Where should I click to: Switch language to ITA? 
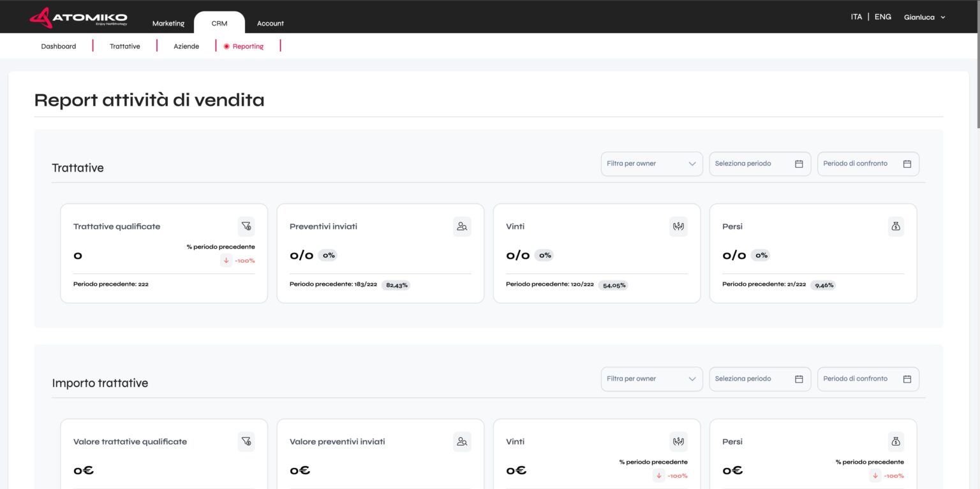tap(856, 17)
